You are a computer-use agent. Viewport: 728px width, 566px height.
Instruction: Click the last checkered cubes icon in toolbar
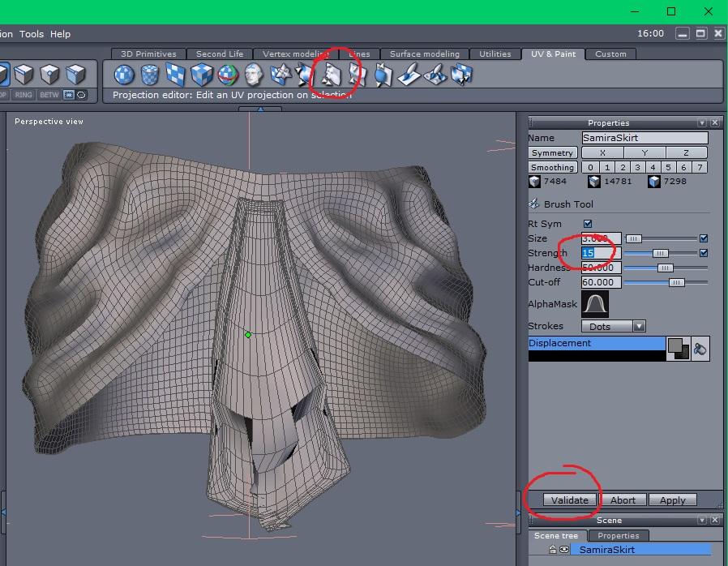461,75
